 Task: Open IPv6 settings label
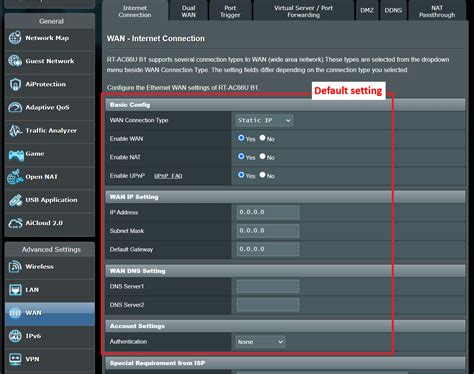coord(33,336)
